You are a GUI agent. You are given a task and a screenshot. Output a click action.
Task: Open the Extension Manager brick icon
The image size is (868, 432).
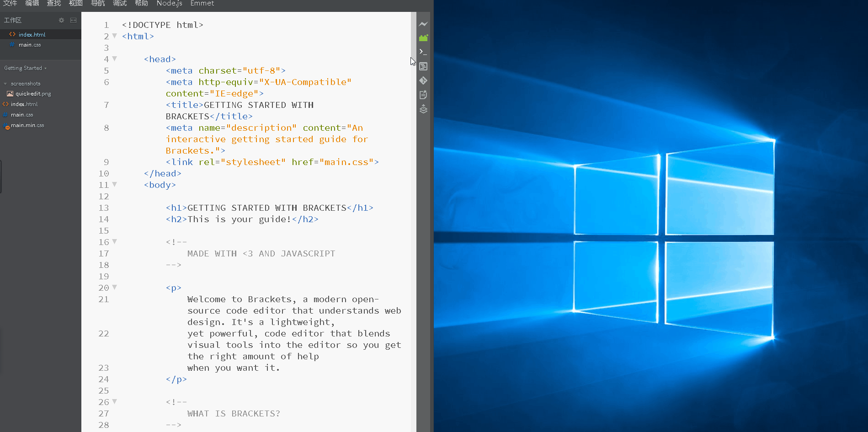click(x=423, y=38)
